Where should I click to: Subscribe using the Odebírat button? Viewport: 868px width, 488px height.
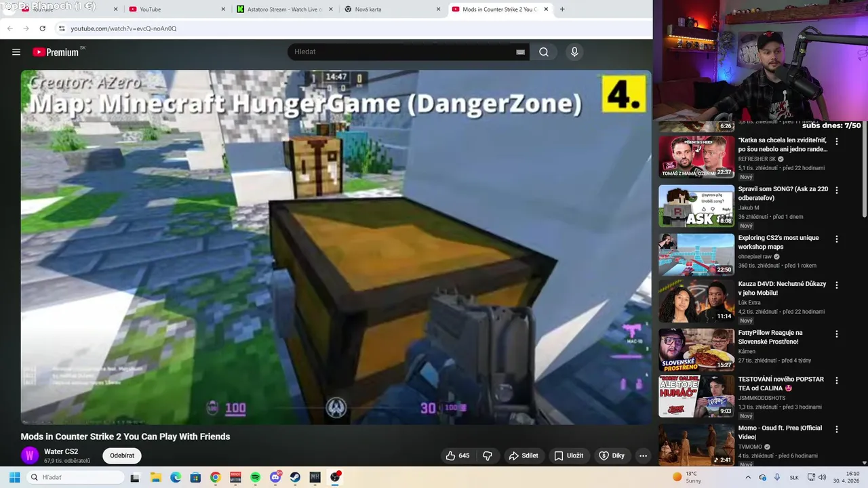[x=122, y=456]
